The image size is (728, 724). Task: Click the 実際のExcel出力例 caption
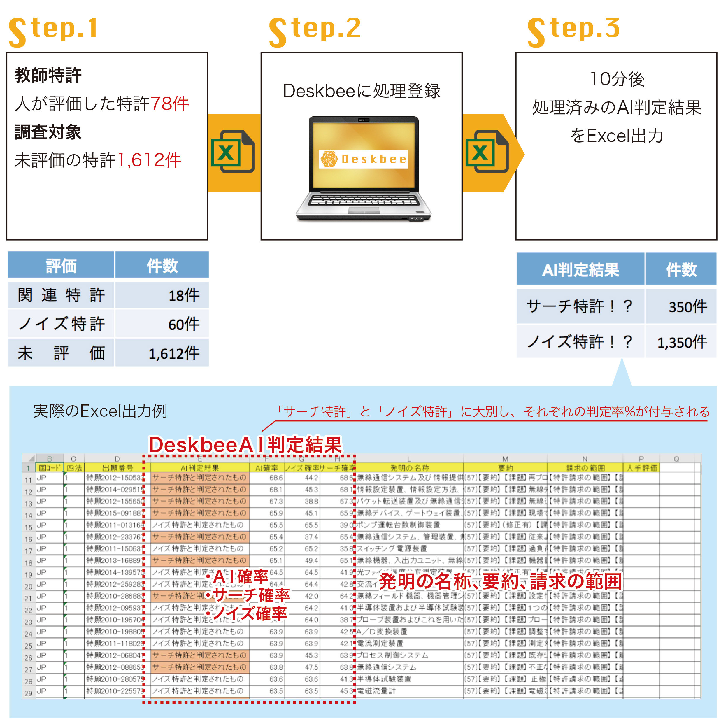(x=100, y=411)
